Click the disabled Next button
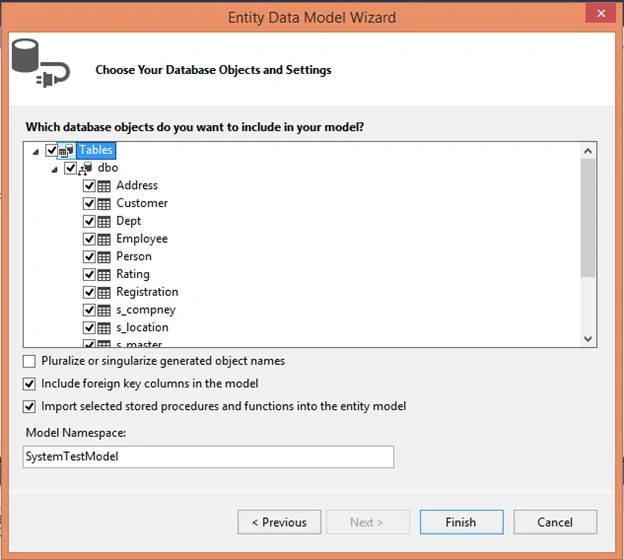Screen dimensions: 624x560 point(368,522)
